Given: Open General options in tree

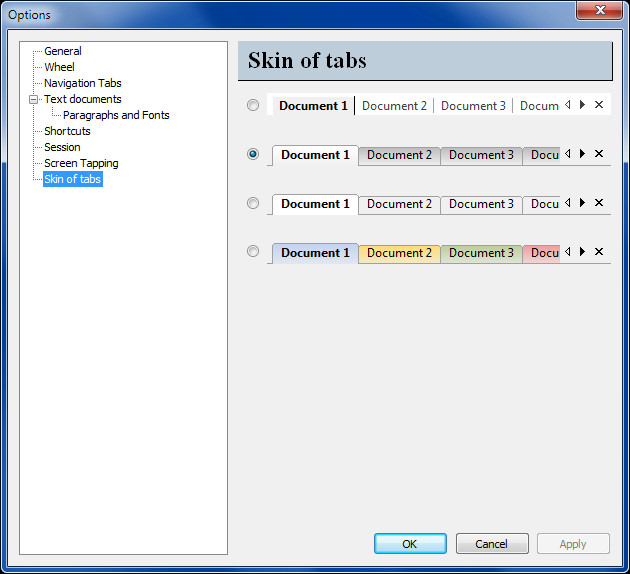Looking at the screenshot, I should point(63,51).
